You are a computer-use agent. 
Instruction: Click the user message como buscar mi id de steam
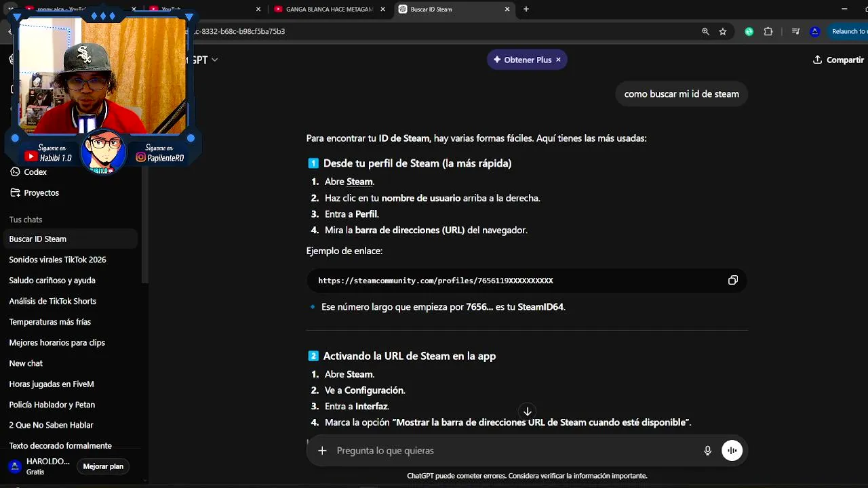682,94
